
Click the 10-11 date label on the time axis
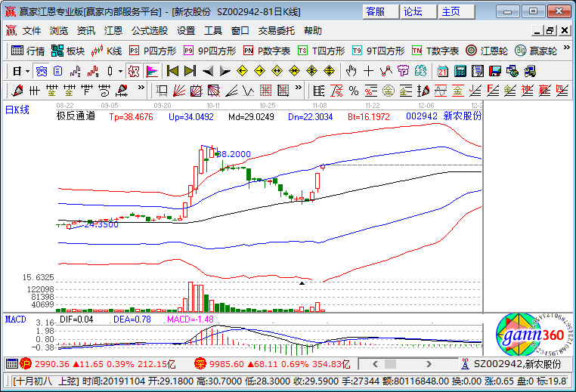pyautogui.click(x=213, y=105)
